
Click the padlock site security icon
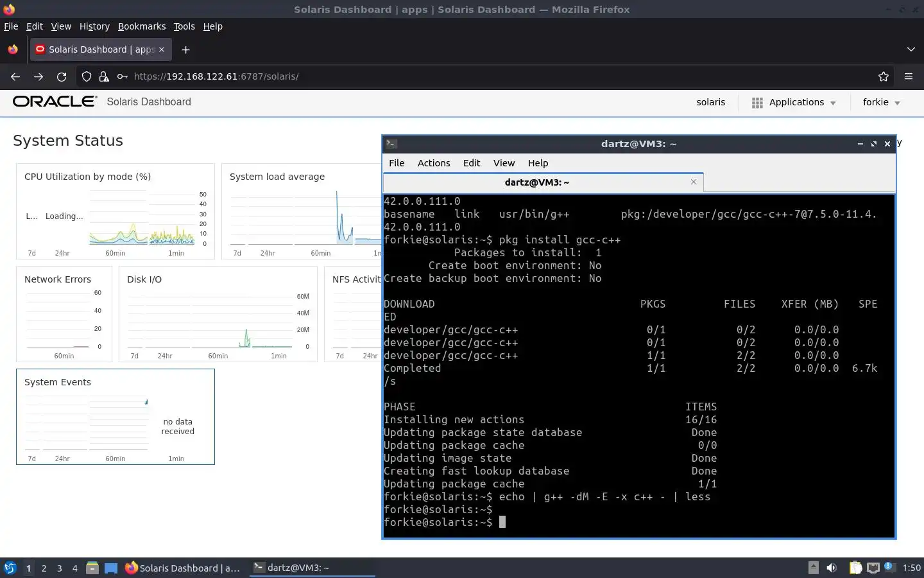click(104, 76)
